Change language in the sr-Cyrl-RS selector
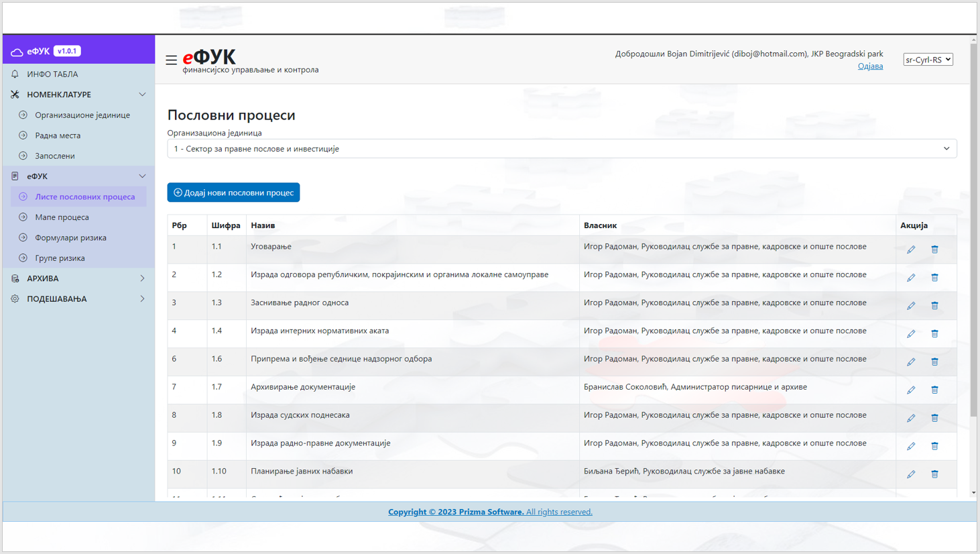 928,59
